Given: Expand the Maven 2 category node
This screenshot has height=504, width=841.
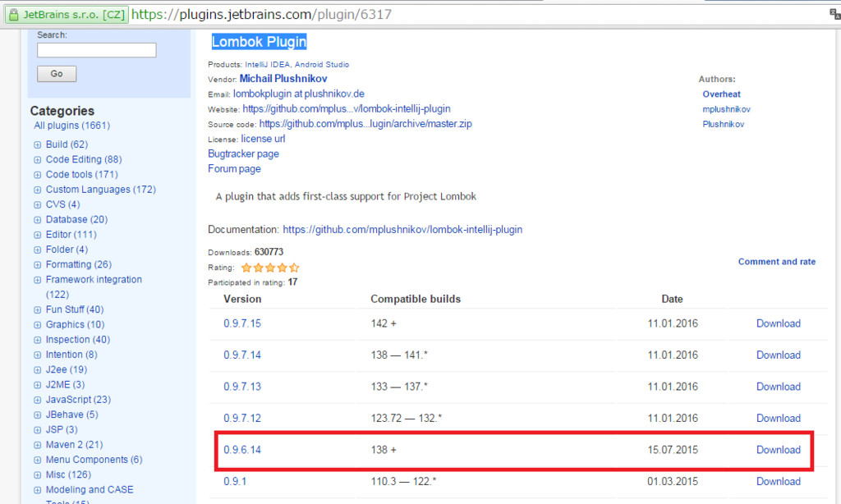Looking at the screenshot, I should coord(38,445).
